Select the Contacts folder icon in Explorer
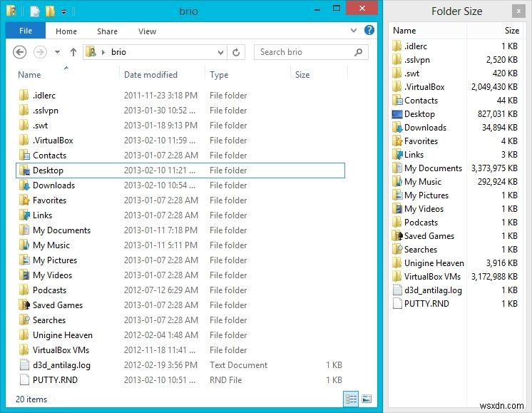Screen dimensions: 532x413 [x=24, y=155]
